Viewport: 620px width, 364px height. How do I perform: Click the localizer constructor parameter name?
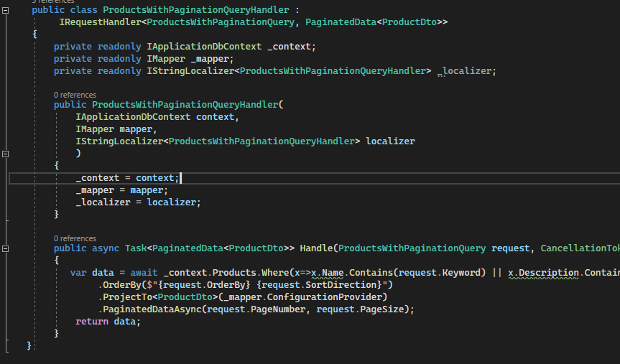[x=390, y=141]
